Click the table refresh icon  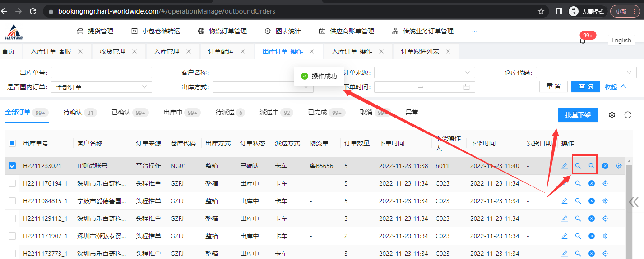(627, 115)
